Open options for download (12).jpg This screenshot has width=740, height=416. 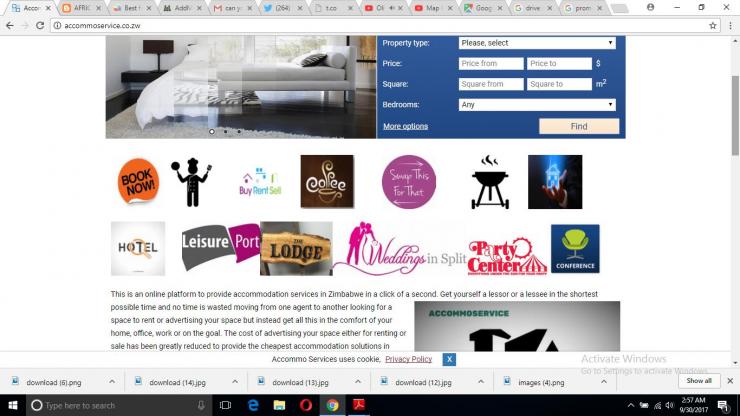click(481, 382)
